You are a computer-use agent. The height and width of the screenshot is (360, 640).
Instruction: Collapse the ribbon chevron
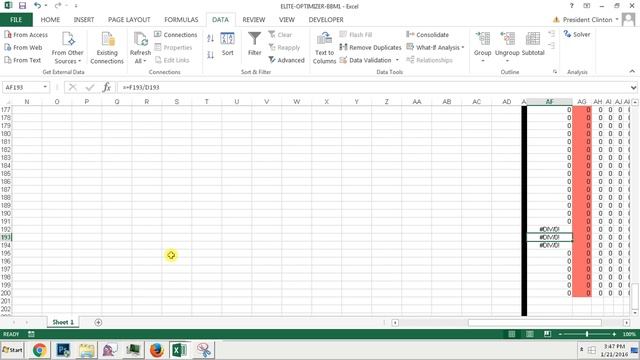[632, 71]
